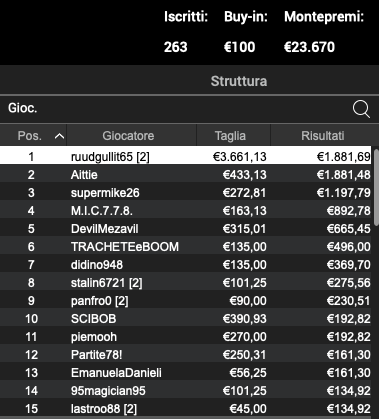Open the Struttura tab
The image size is (379, 419).
tap(239, 81)
